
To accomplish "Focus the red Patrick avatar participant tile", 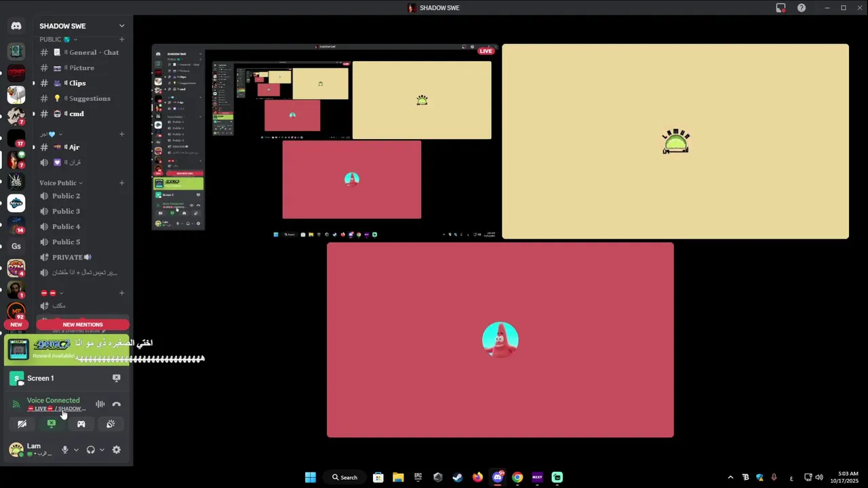I will [500, 340].
